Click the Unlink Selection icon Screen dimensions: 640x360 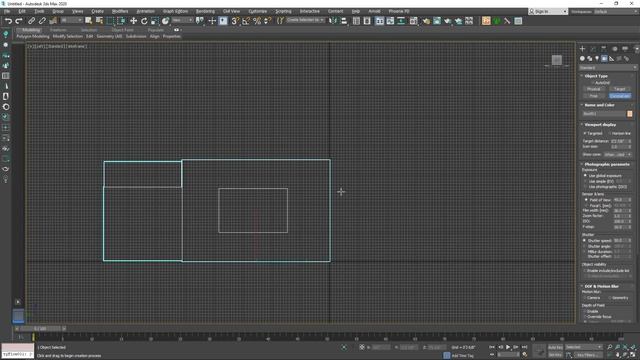point(42,21)
